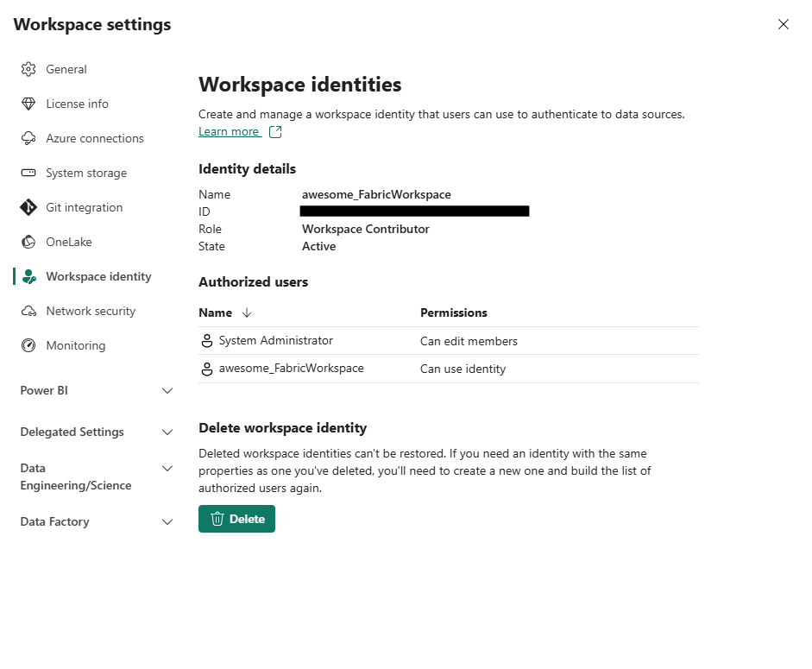Click the System Administrator user icon
This screenshot has height=669, width=812.
click(206, 341)
